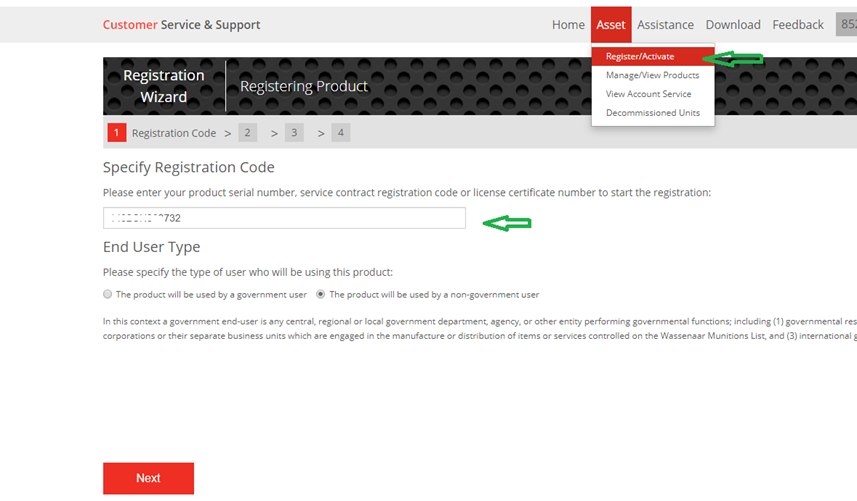
Task: Choose Manage/View Products menu entry
Action: (652, 75)
